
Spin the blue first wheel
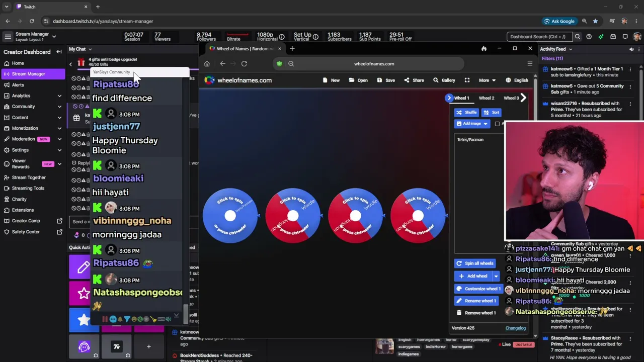tap(230, 216)
